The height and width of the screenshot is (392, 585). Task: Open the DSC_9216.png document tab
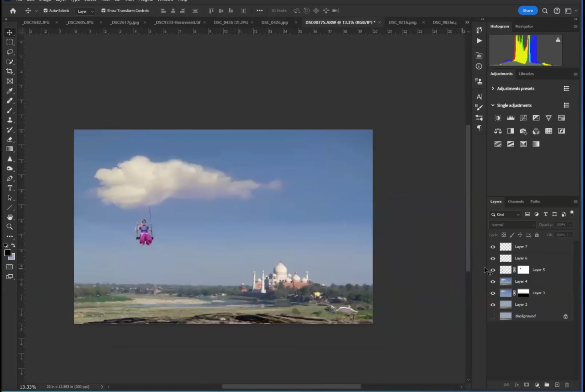coord(402,22)
